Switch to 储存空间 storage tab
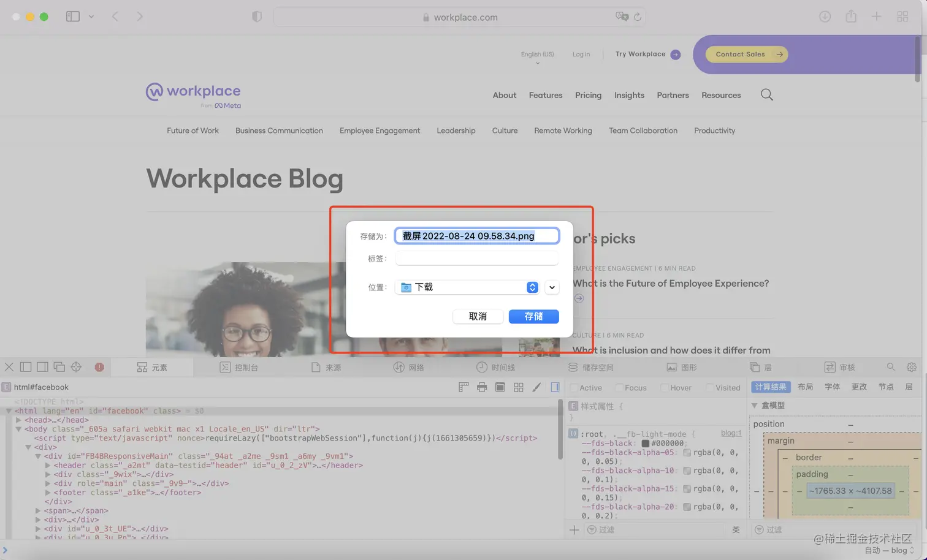This screenshot has width=927, height=560. pos(590,367)
